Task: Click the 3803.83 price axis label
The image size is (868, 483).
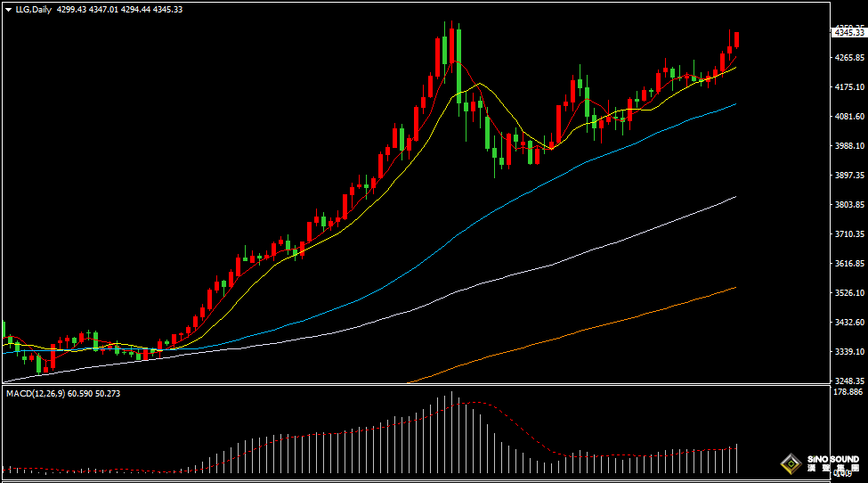Action: 848,205
